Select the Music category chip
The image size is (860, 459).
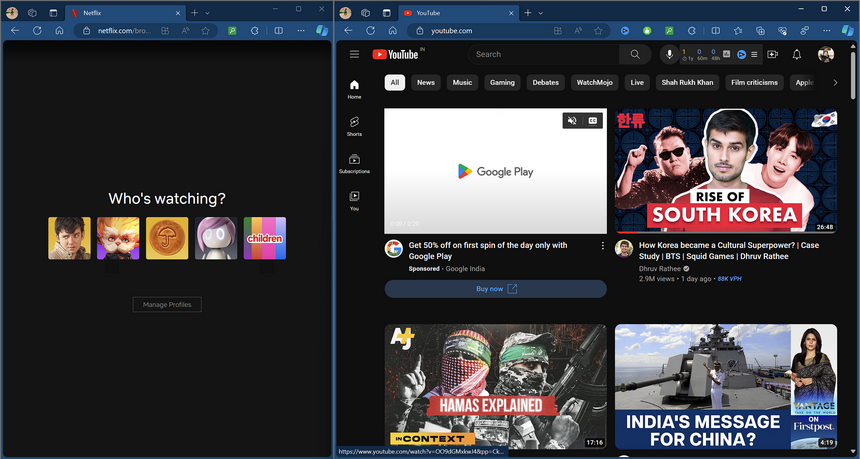pos(462,83)
